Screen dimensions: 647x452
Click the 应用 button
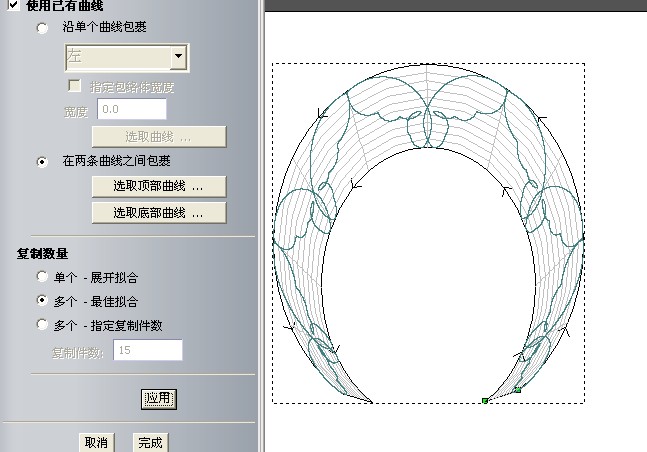159,399
